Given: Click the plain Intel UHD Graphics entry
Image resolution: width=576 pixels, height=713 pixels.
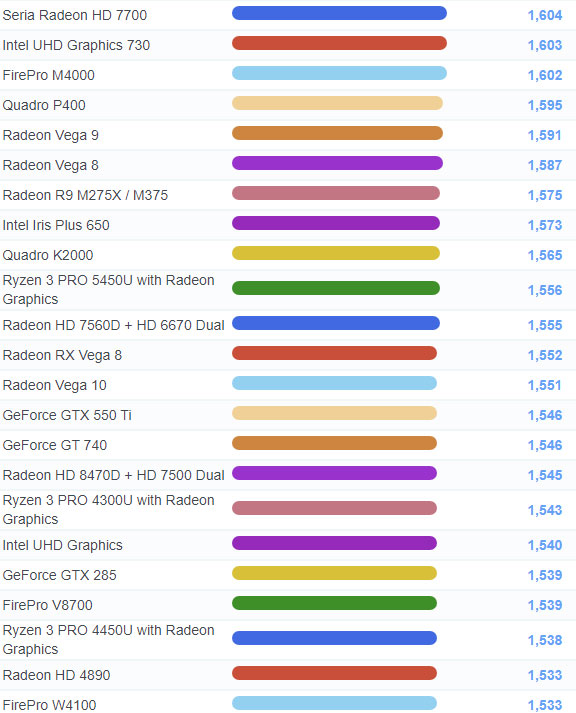Looking at the screenshot, I should [x=63, y=545].
